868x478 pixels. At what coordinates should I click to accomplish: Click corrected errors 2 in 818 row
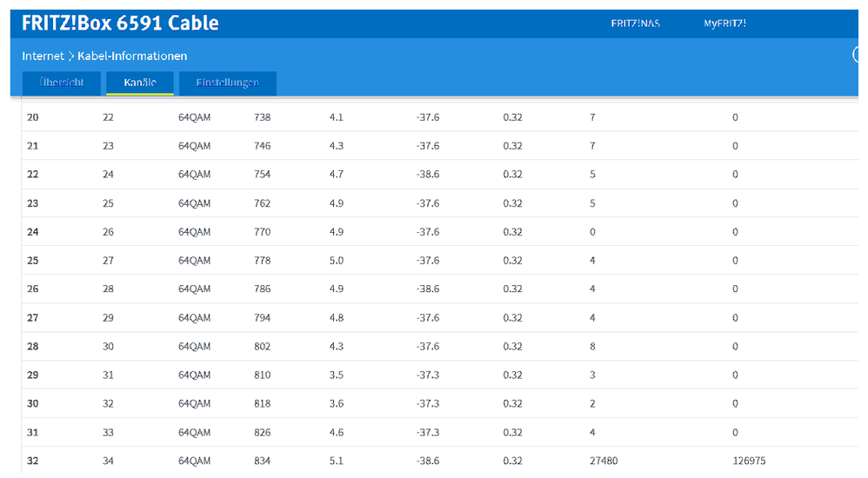click(592, 404)
